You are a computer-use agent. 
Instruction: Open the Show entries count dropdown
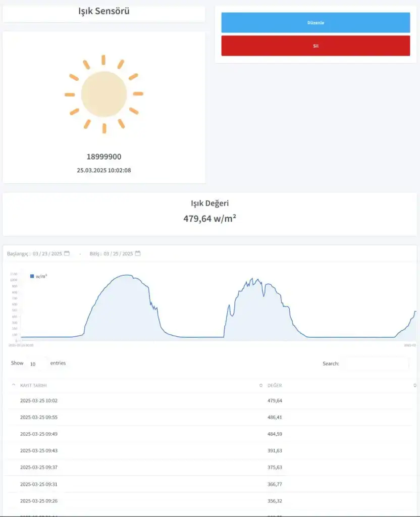(x=36, y=364)
